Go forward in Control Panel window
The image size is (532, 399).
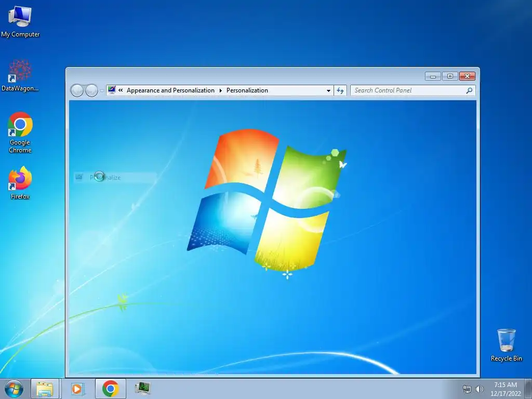click(91, 90)
